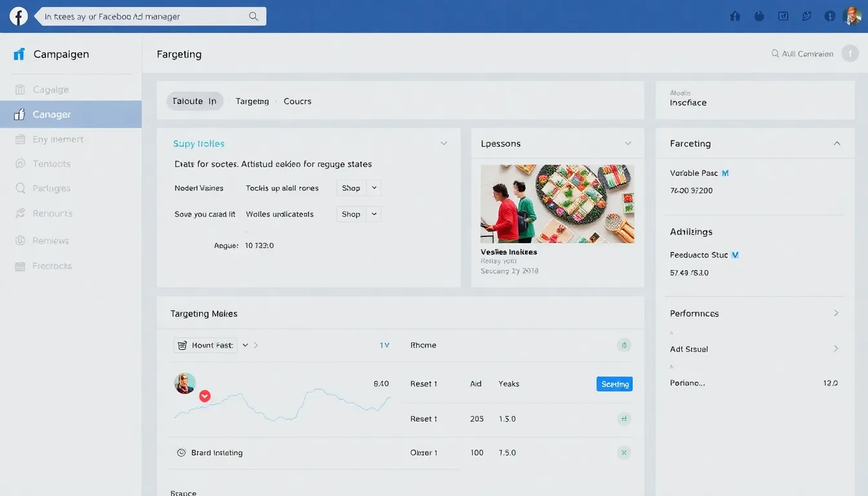Toggle the green circle next to Reset 205
Image resolution: width=868 pixels, height=496 pixels.
(x=623, y=418)
